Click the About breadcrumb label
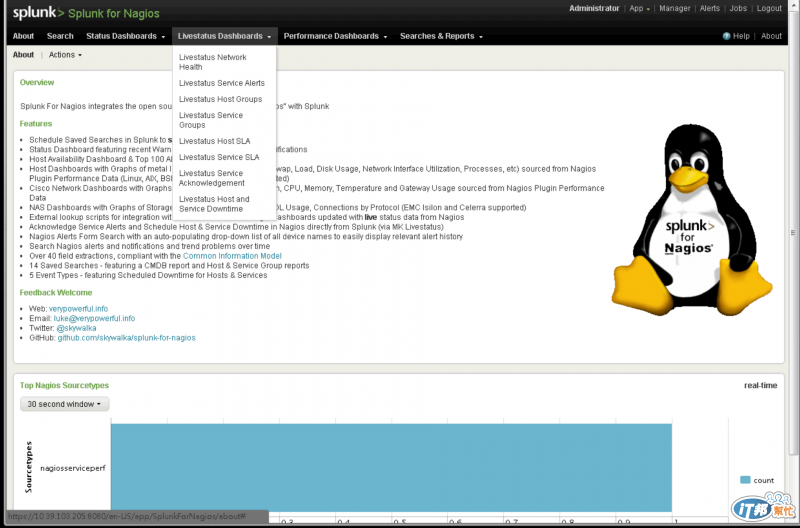Screen dimensions: 800x528 click(x=23, y=55)
